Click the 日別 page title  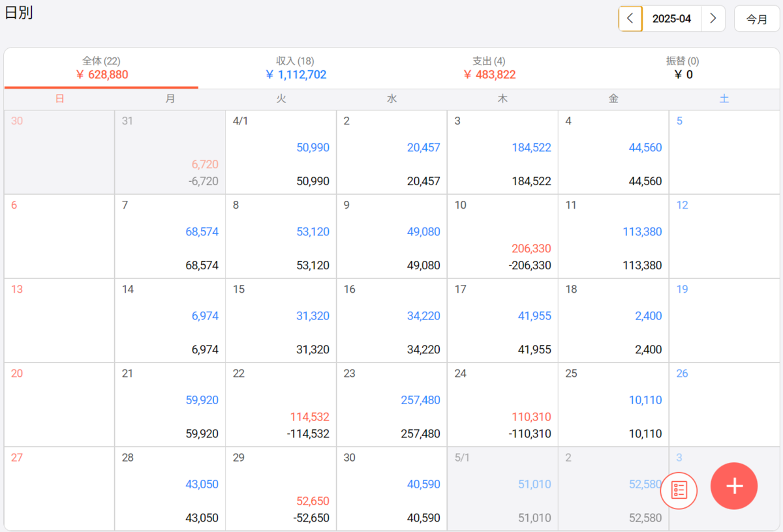[19, 13]
